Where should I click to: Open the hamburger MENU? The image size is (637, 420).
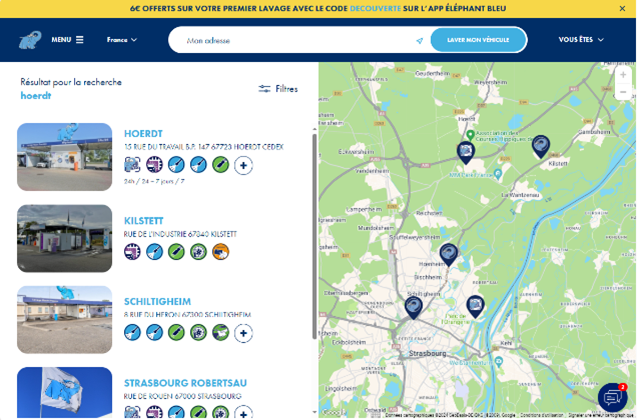67,40
